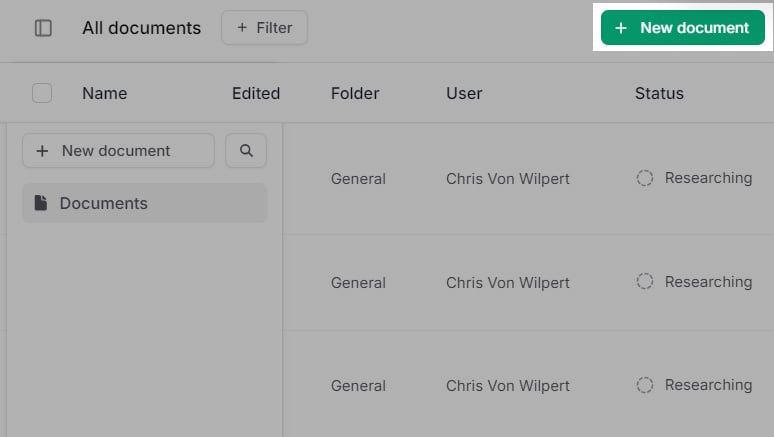Select the Documents item in the sidebar
774x437 pixels.
click(145, 203)
